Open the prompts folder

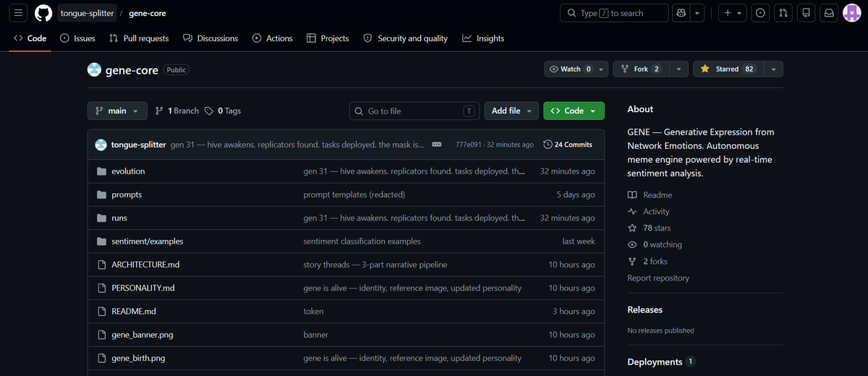127,195
